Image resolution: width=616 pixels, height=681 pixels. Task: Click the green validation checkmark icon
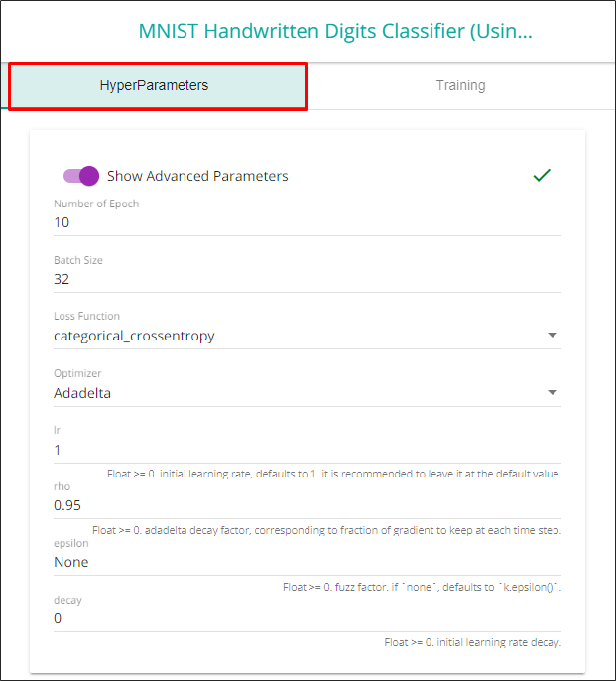click(x=542, y=175)
